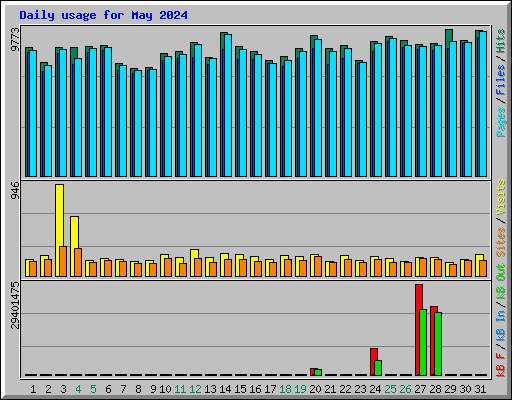This screenshot has height=400, width=512.
Task: Click the green kB Out bar for day 28
Action: pos(438,344)
